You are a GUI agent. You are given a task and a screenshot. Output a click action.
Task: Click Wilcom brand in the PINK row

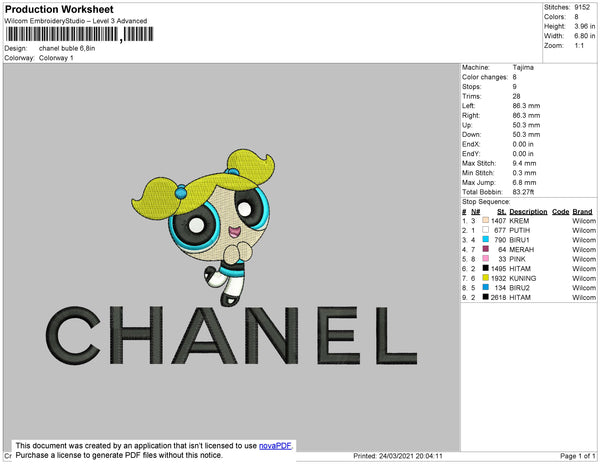pyautogui.click(x=584, y=259)
